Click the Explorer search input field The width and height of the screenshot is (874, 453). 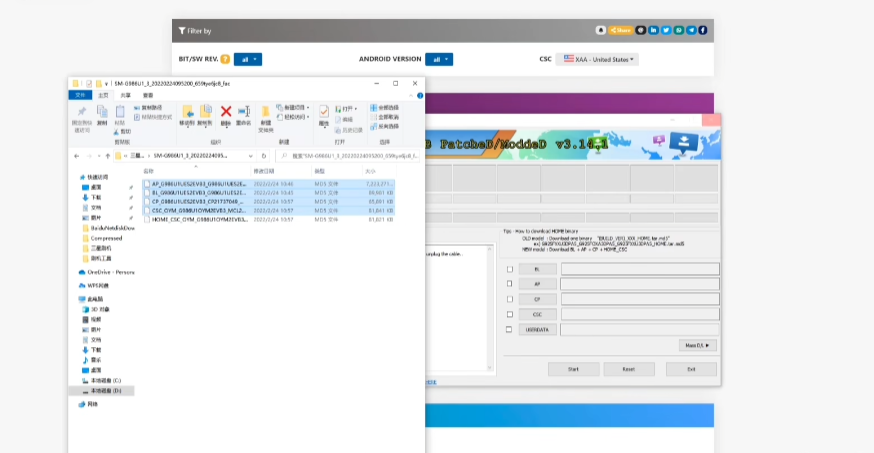[348, 156]
